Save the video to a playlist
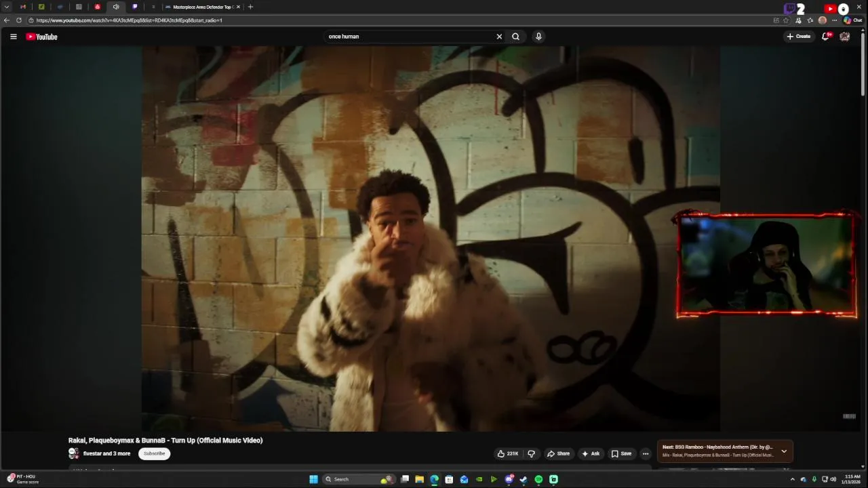The width and height of the screenshot is (868, 488). coord(621,453)
